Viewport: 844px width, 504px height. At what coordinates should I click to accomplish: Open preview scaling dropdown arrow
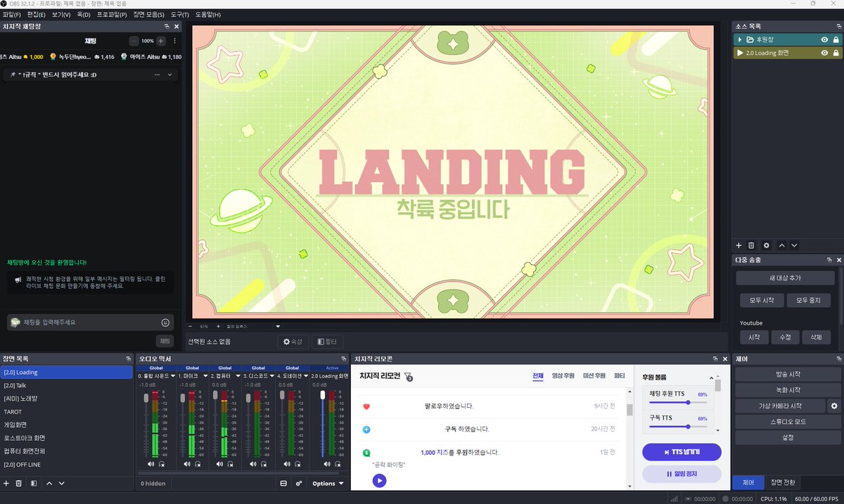278,327
